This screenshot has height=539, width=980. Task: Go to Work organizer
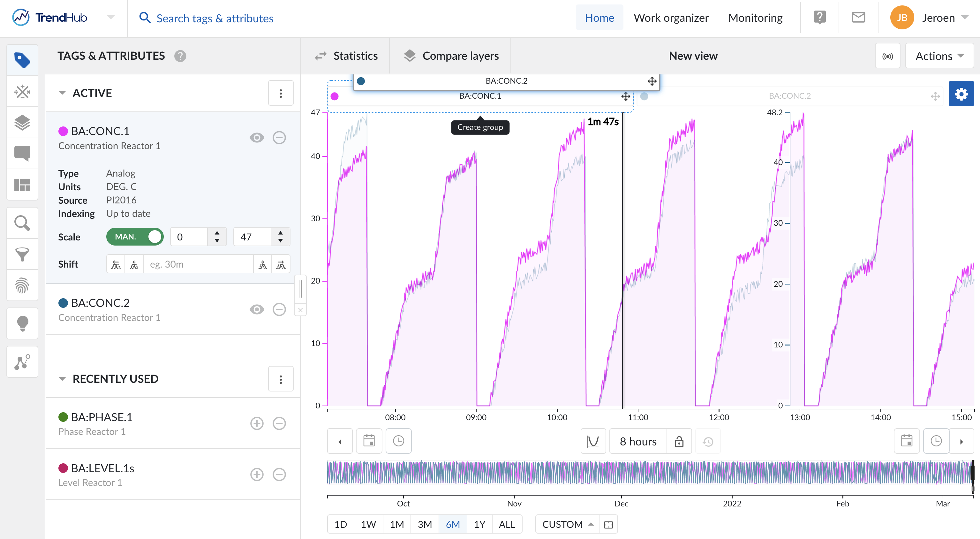pyautogui.click(x=671, y=18)
